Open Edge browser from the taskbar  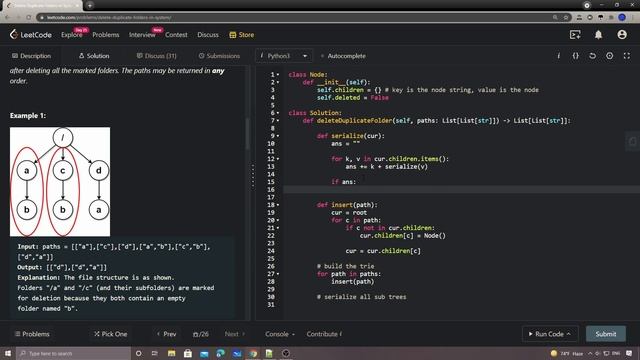pyautogui.click(x=220, y=353)
